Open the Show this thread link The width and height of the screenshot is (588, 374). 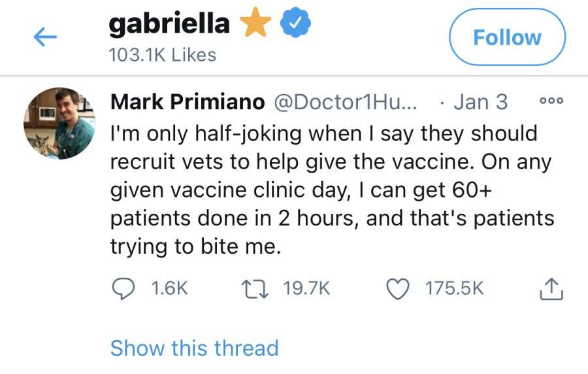(x=195, y=348)
